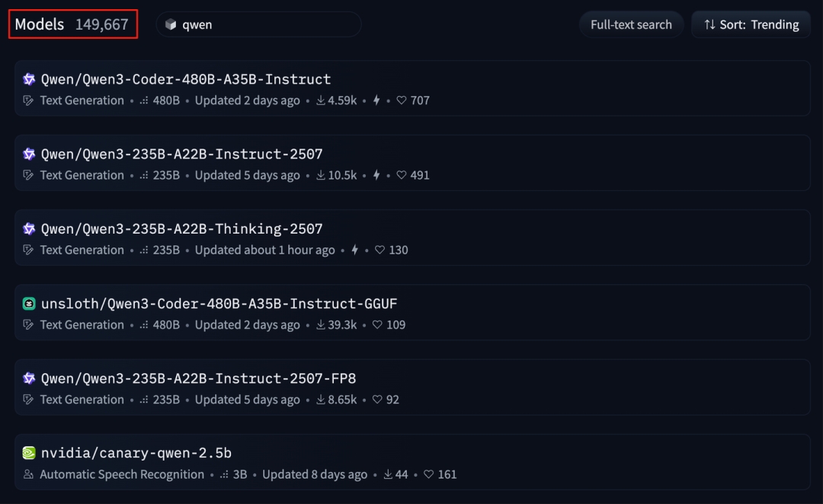This screenshot has height=504, width=823.
Task: Click the Qwen avatar next to Qwen3-235B-A22B-Instruct-2507-FP8
Action: [x=29, y=378]
